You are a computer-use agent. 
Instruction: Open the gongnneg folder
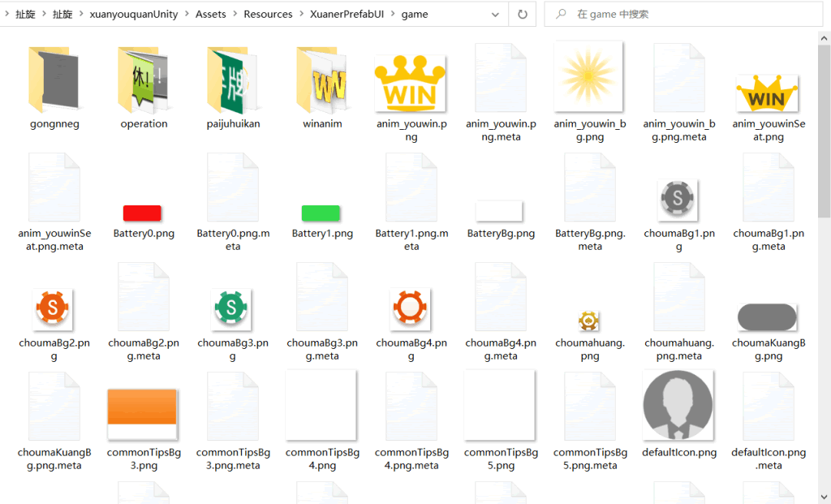point(54,81)
